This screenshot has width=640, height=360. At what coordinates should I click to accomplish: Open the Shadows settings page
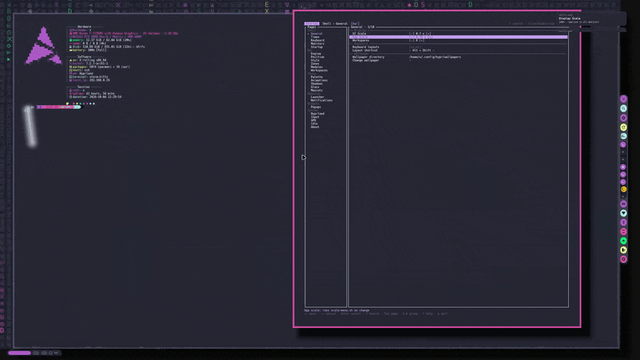(317, 83)
